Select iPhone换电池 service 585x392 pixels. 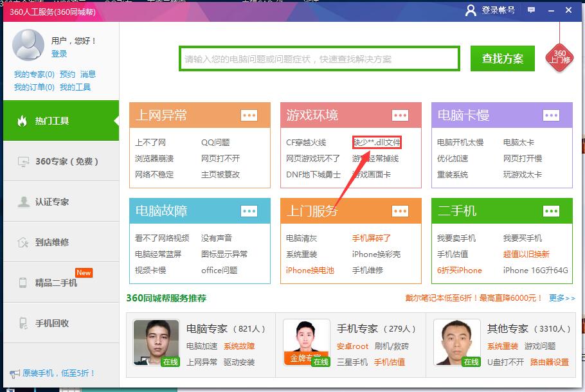tap(310, 270)
